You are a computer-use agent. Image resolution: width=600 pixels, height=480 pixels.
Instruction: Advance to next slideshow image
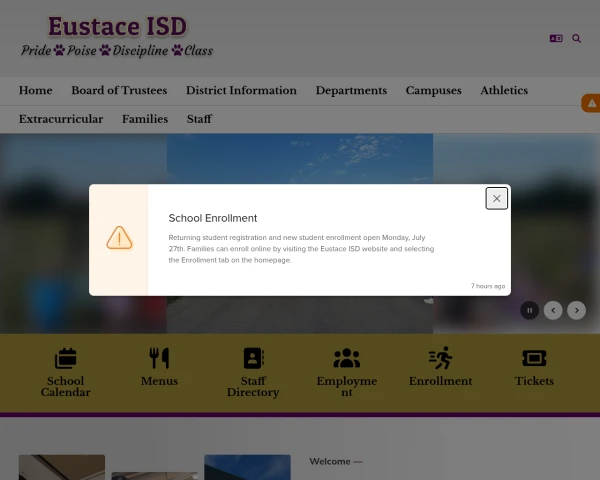coord(576,310)
